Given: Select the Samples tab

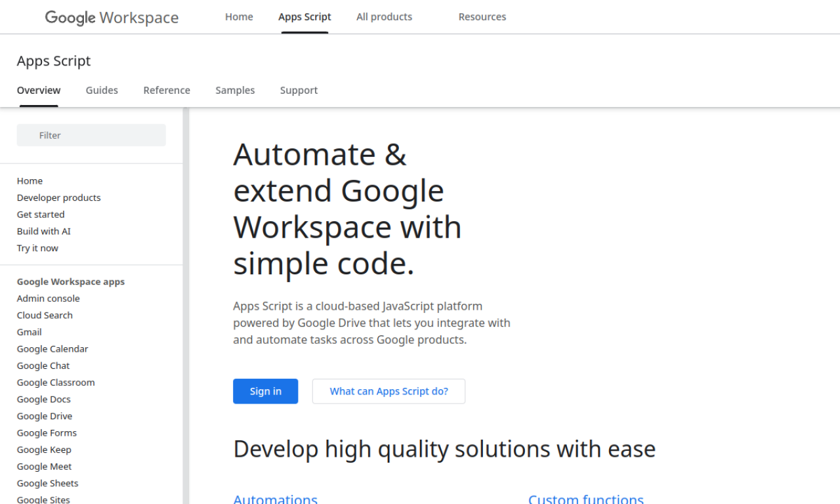Looking at the screenshot, I should 235,90.
